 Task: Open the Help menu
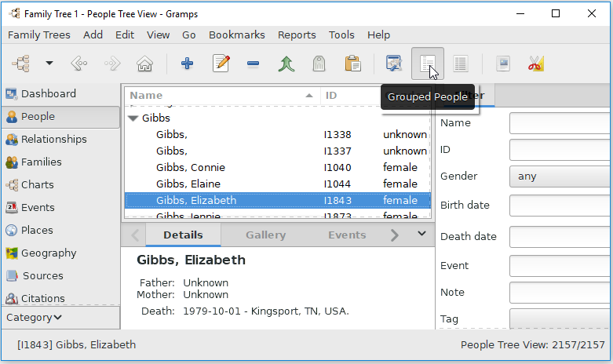click(378, 35)
